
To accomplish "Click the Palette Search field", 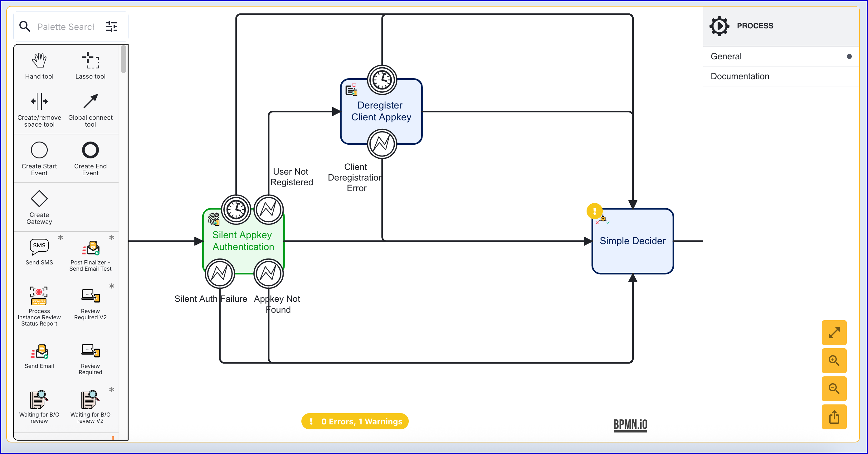I will pyautogui.click(x=66, y=27).
